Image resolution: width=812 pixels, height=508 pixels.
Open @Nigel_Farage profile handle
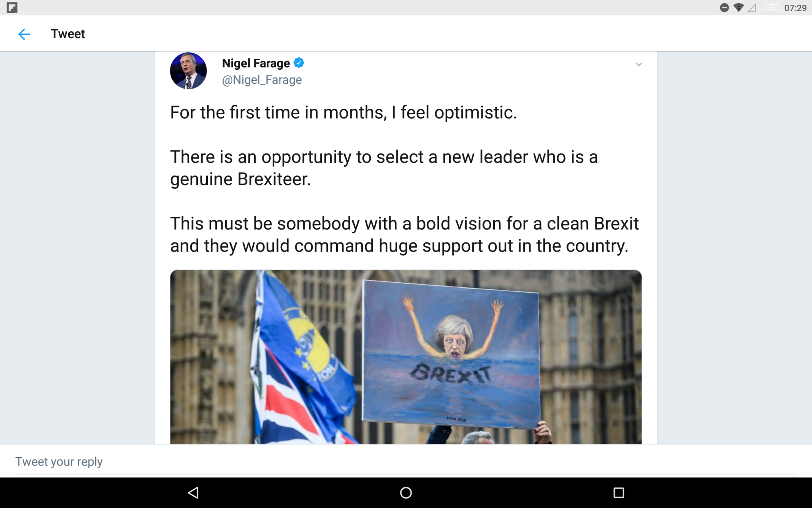(262, 79)
